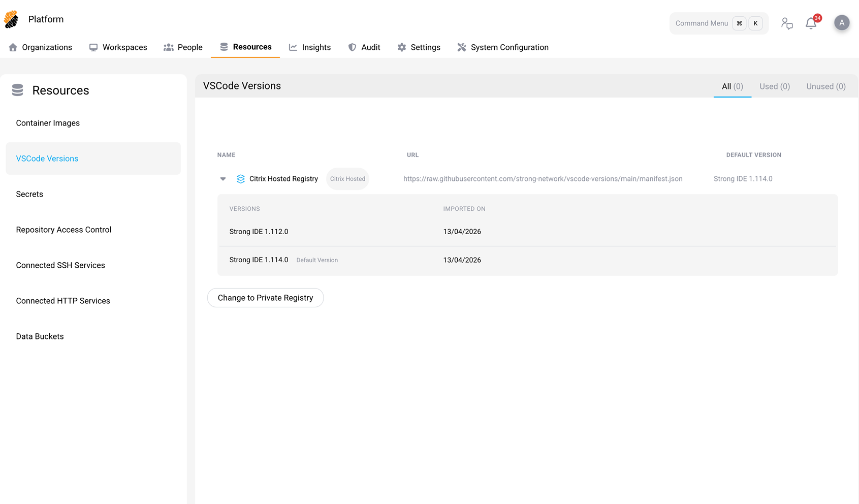Click the Default Version label

(x=317, y=260)
